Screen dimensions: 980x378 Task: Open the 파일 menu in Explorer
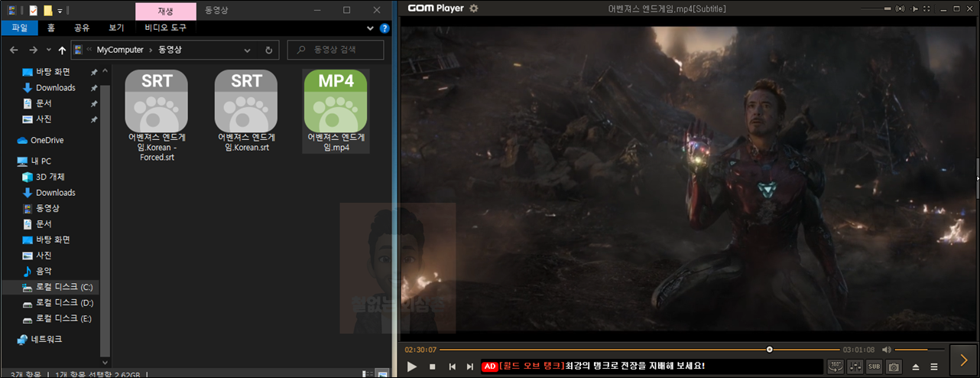click(x=19, y=28)
